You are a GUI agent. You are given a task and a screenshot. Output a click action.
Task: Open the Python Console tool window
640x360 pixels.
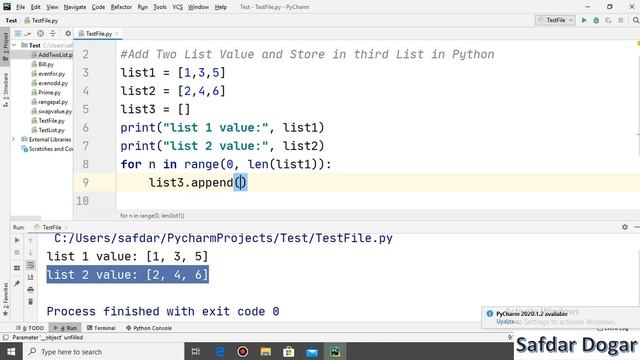click(x=149, y=328)
